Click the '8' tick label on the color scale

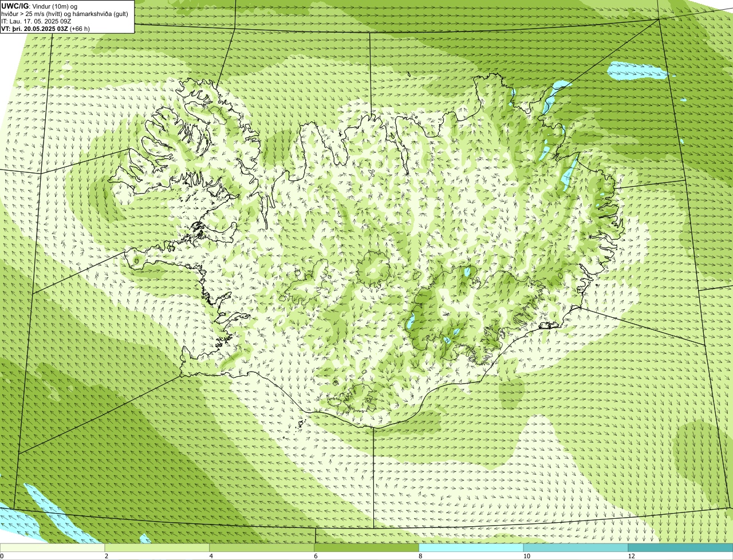pos(420,556)
